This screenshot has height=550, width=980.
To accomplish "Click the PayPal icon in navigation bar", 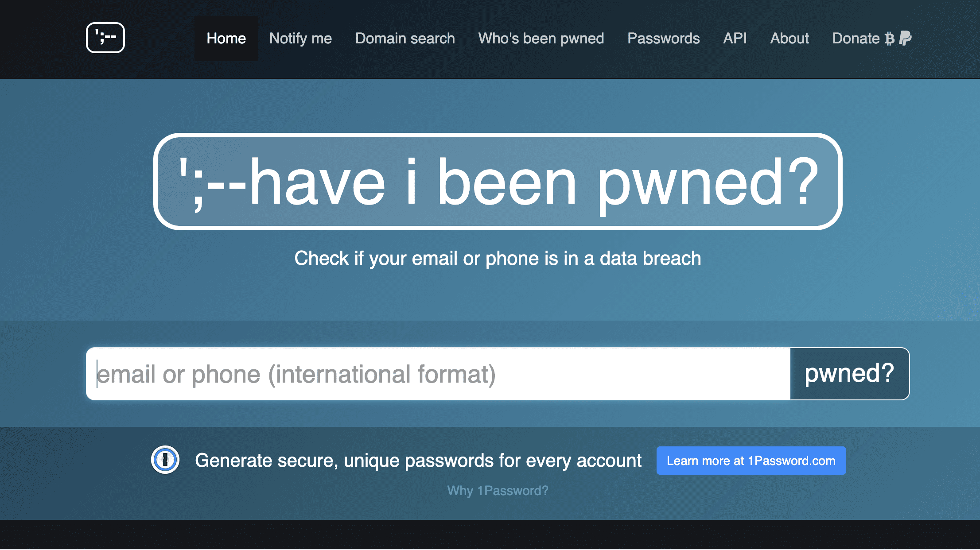I will pos(905,38).
